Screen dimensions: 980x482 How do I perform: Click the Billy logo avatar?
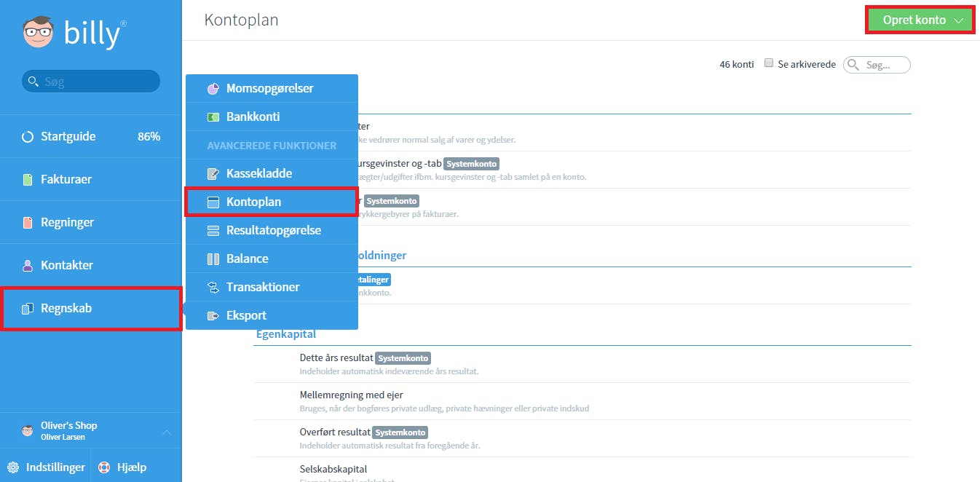39,33
